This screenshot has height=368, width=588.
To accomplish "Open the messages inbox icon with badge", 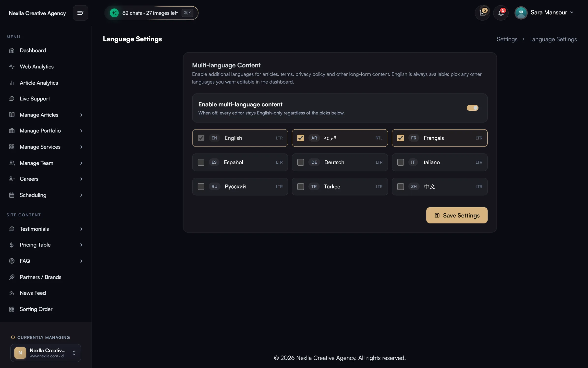I will pyautogui.click(x=482, y=13).
